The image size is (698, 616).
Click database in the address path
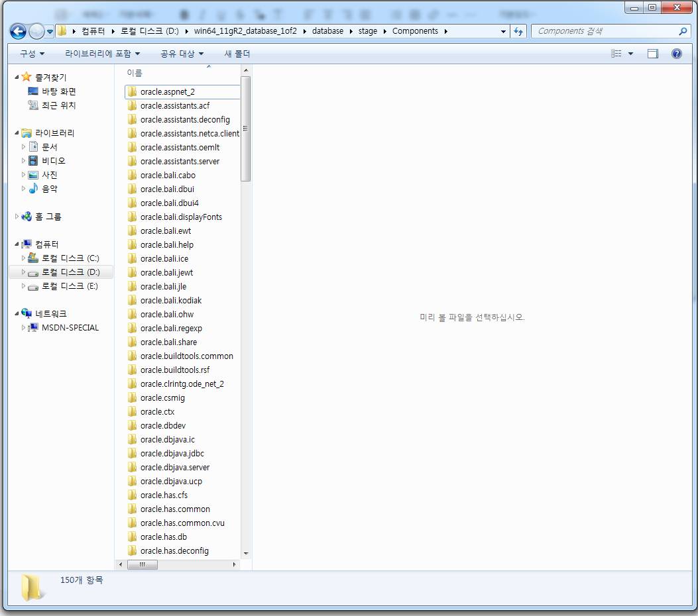[x=327, y=31]
